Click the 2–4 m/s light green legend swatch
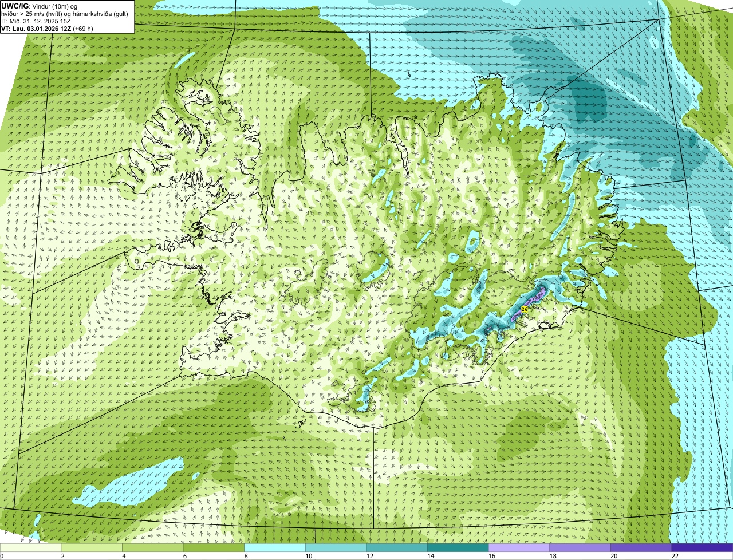 (x=92, y=547)
